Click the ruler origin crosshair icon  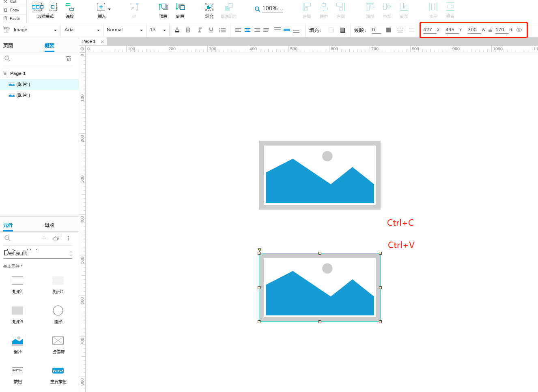82,49
